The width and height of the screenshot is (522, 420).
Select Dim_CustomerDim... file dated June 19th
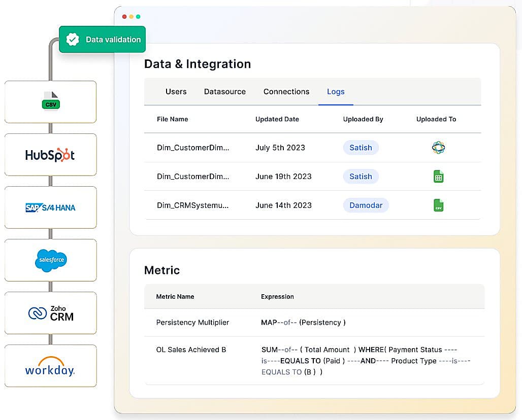point(193,176)
